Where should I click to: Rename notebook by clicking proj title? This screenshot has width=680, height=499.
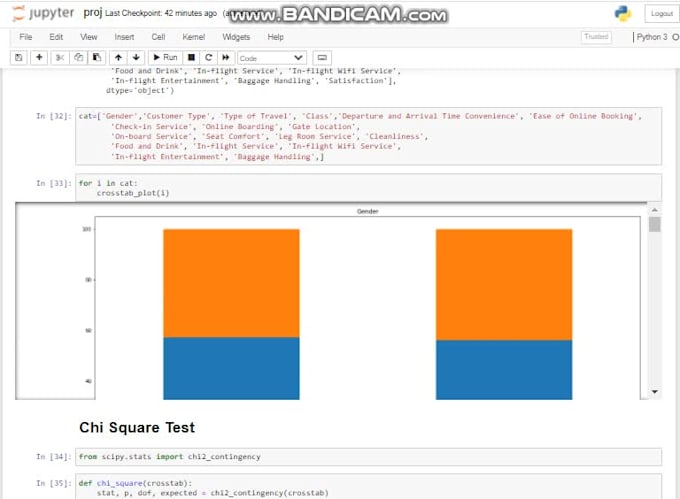pyautogui.click(x=92, y=13)
